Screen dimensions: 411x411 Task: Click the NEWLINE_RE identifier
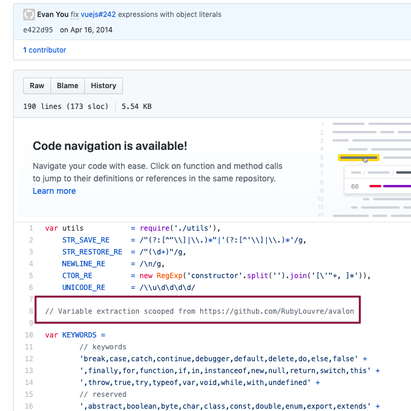pyautogui.click(x=83, y=264)
